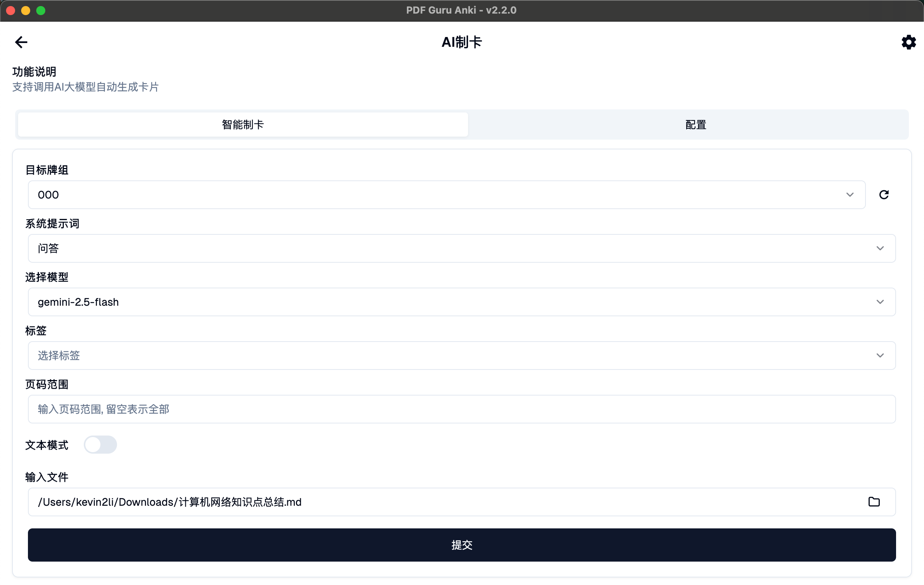Switch to the 配置 tab
The height and width of the screenshot is (585, 924).
695,125
